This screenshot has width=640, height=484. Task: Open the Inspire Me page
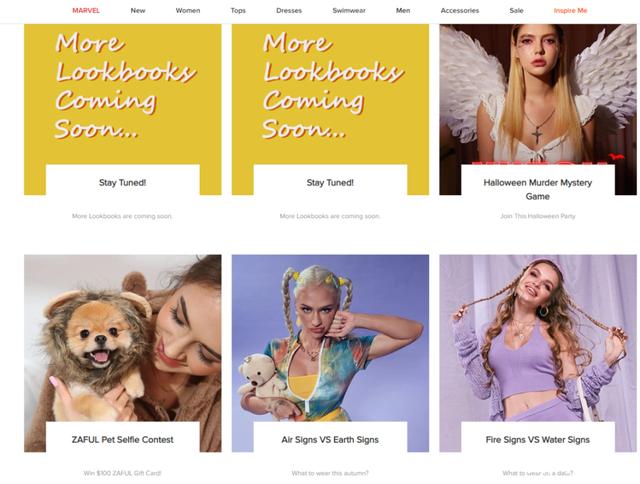tap(570, 11)
